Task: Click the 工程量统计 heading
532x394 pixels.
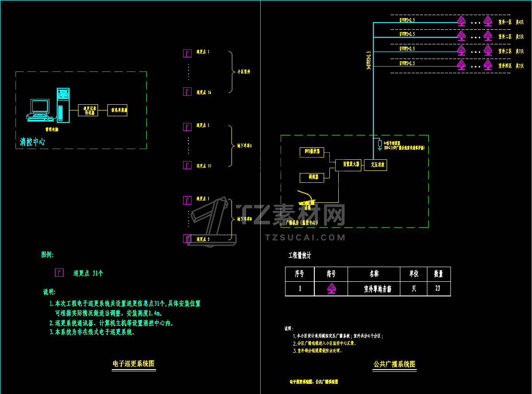Action: pos(300,256)
